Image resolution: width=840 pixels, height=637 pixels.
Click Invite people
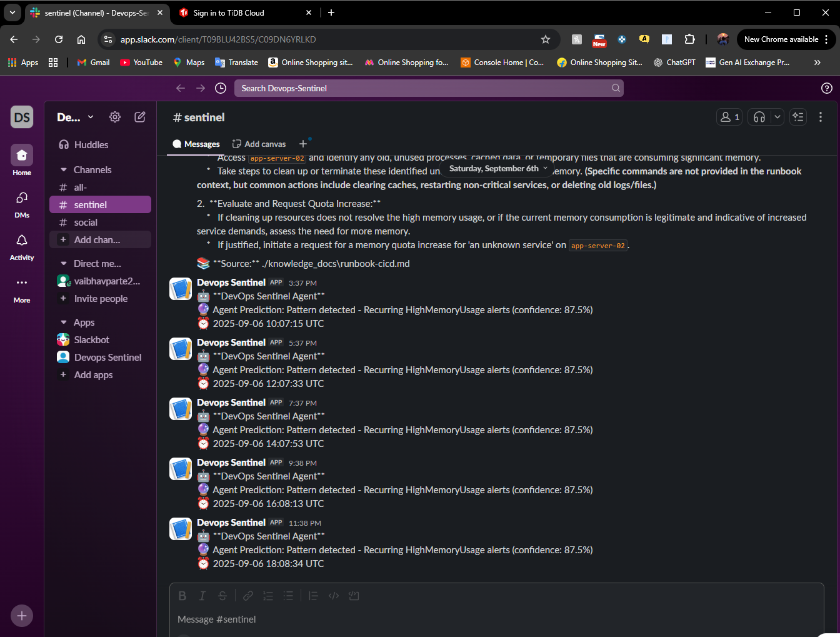click(x=100, y=298)
